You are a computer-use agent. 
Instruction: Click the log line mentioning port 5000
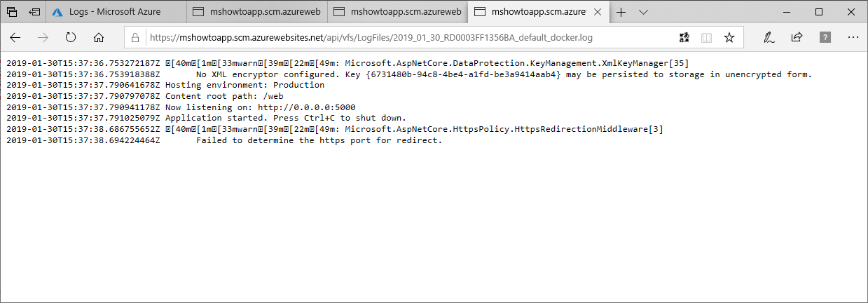click(260, 107)
